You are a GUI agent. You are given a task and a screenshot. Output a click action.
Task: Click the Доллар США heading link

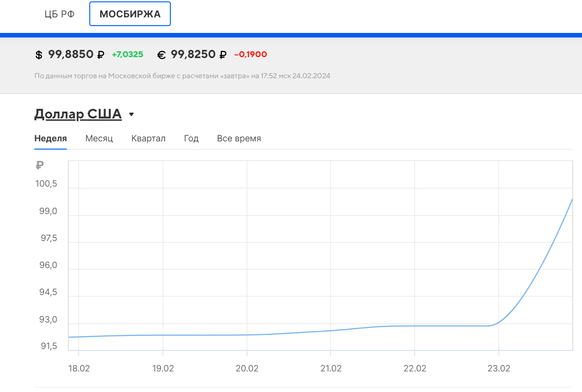click(78, 114)
